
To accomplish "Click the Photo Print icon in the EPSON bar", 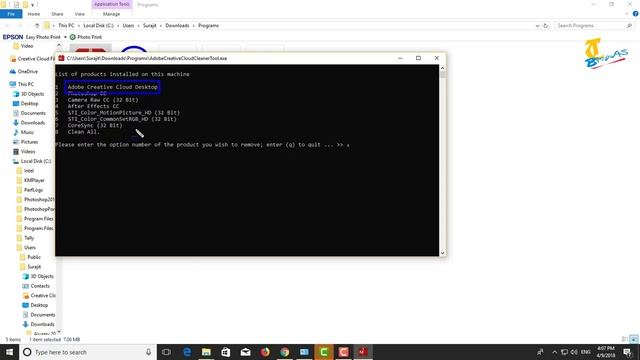I will point(73,37).
